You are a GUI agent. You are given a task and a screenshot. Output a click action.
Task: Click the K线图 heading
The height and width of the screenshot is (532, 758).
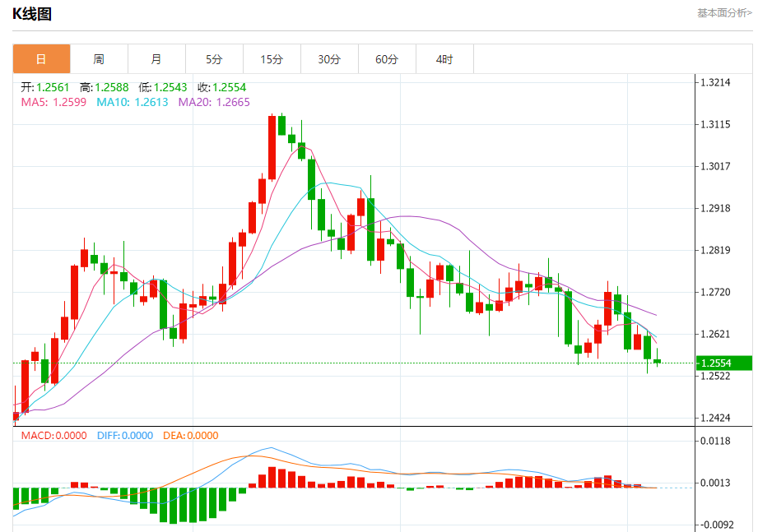point(32,14)
